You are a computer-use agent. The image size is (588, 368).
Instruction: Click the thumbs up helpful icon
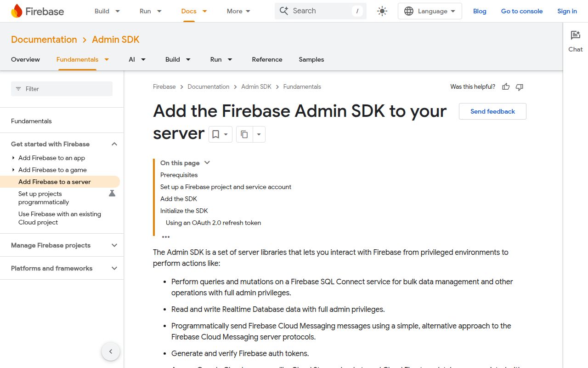(x=506, y=86)
